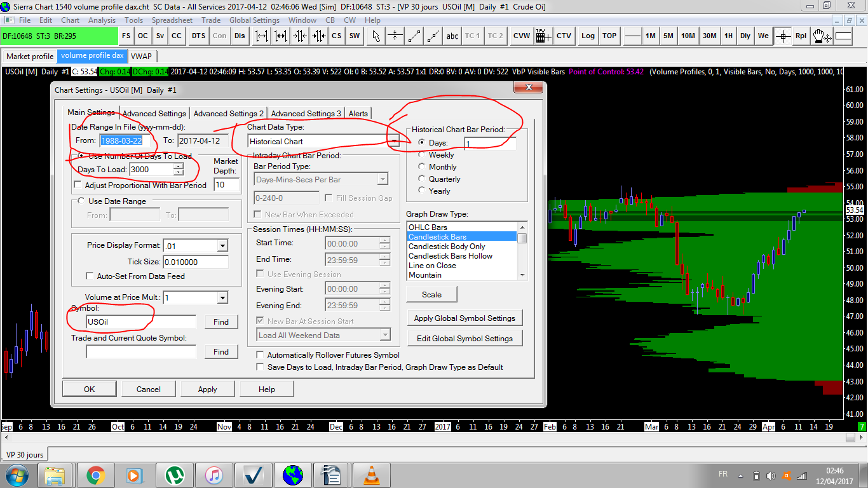Enable Automatically Rollover Futures Symbol
The width and height of the screenshot is (868, 488).
[260, 355]
